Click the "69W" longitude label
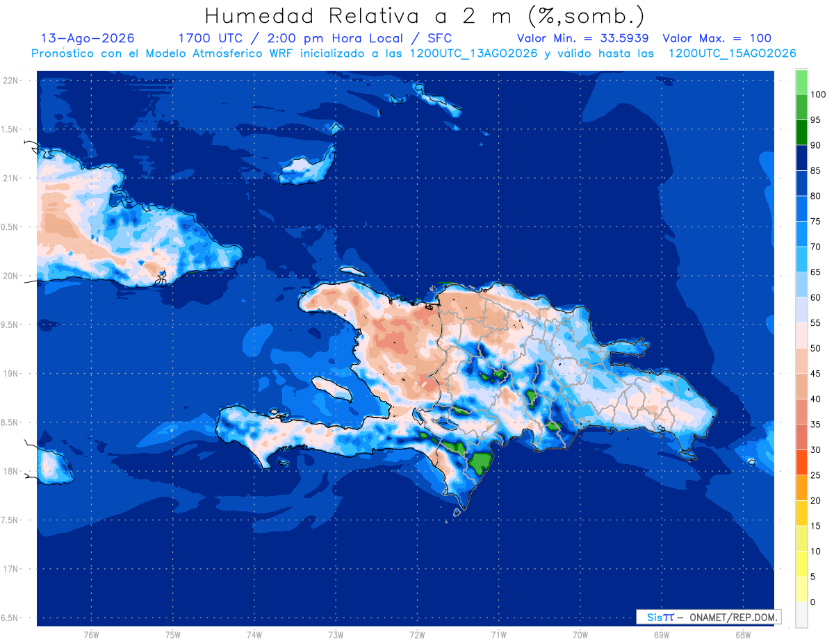 [x=661, y=635]
